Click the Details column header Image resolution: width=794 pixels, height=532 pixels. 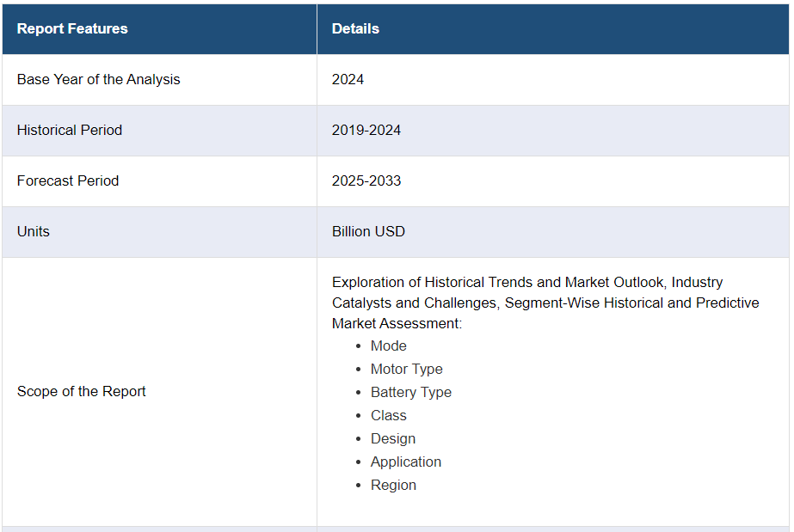(x=355, y=28)
